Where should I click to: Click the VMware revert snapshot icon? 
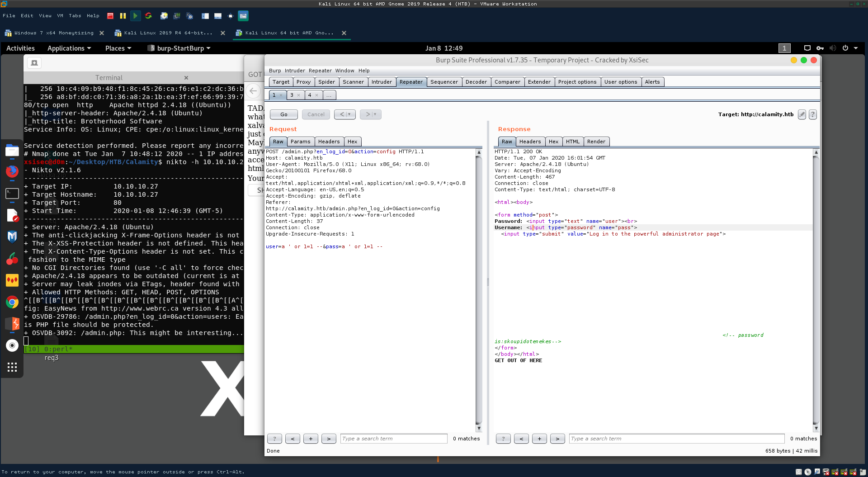coord(177,16)
